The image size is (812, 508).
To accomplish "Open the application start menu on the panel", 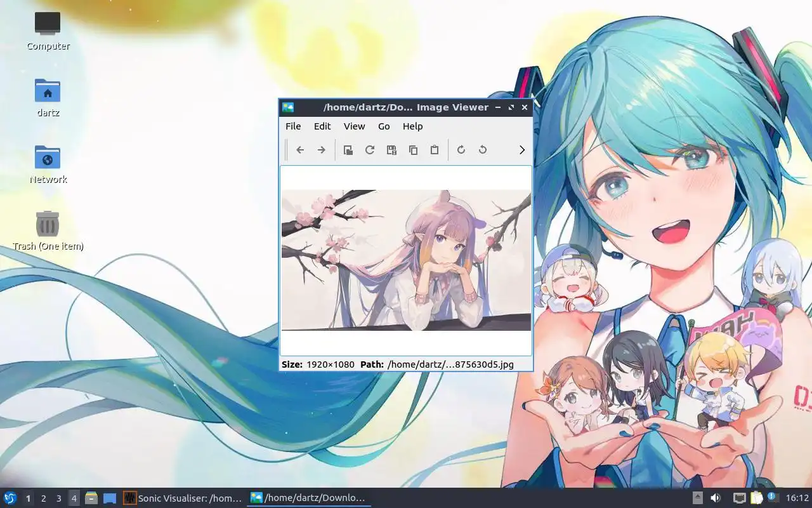I will click(x=10, y=498).
